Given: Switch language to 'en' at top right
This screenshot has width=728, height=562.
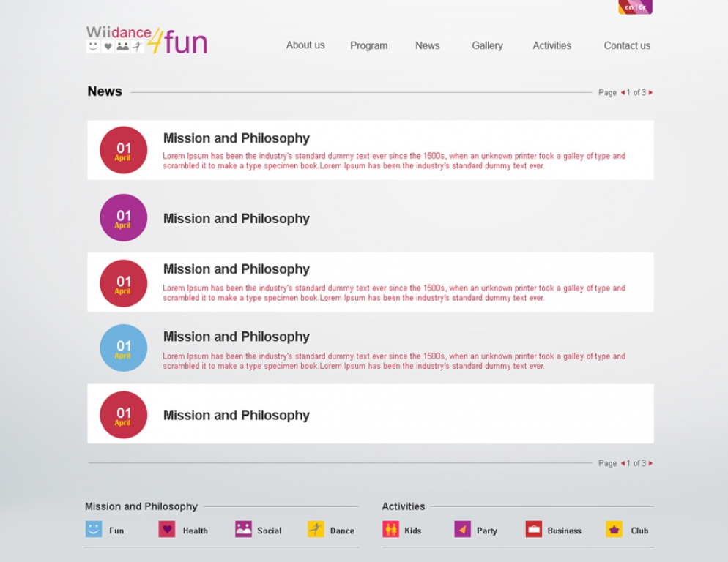Looking at the screenshot, I should pyautogui.click(x=629, y=7).
